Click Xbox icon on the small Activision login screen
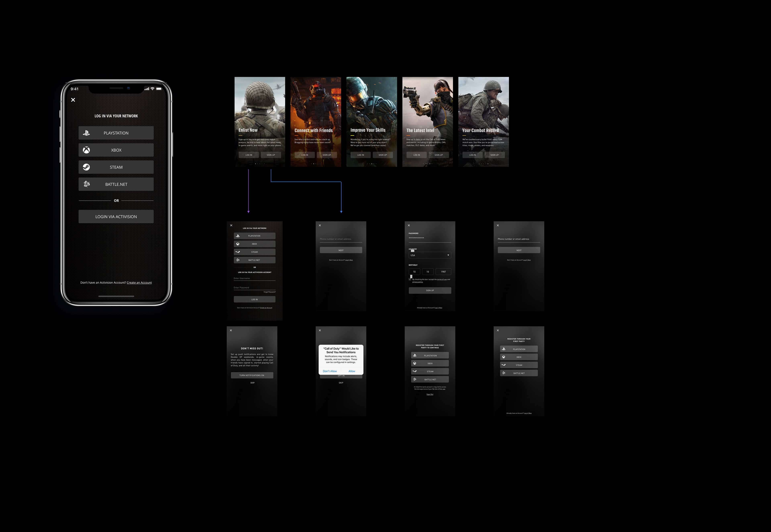Screen dimensions: 771x532 click(238, 244)
